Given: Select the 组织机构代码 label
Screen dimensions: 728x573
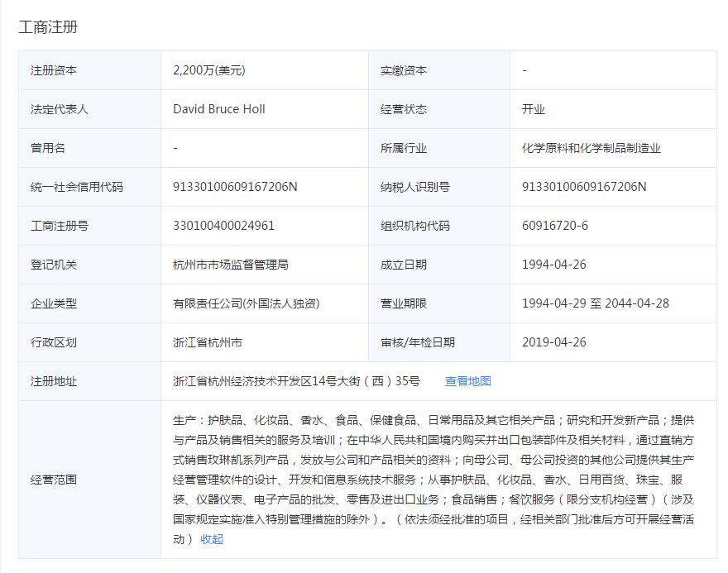Looking at the screenshot, I should pyautogui.click(x=414, y=226).
